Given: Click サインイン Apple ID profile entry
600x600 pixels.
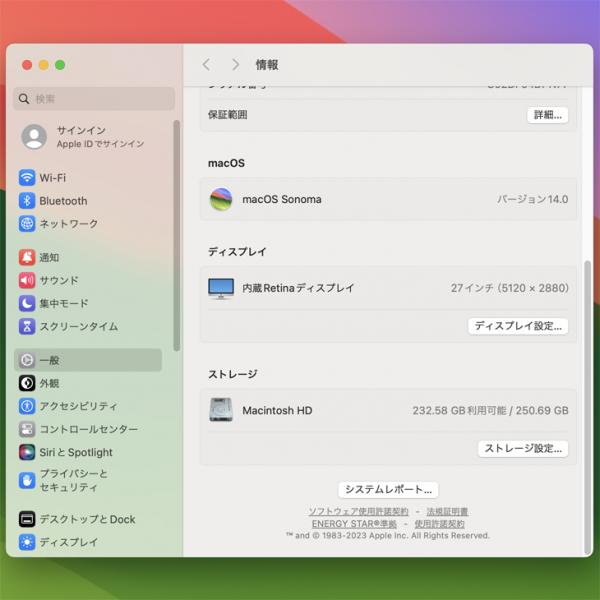Looking at the screenshot, I should pyautogui.click(x=85, y=137).
